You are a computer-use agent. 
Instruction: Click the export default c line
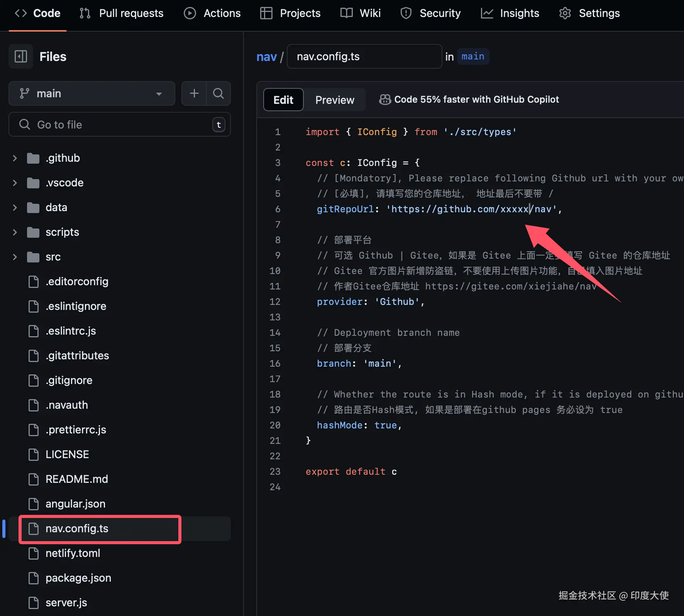tap(351, 472)
